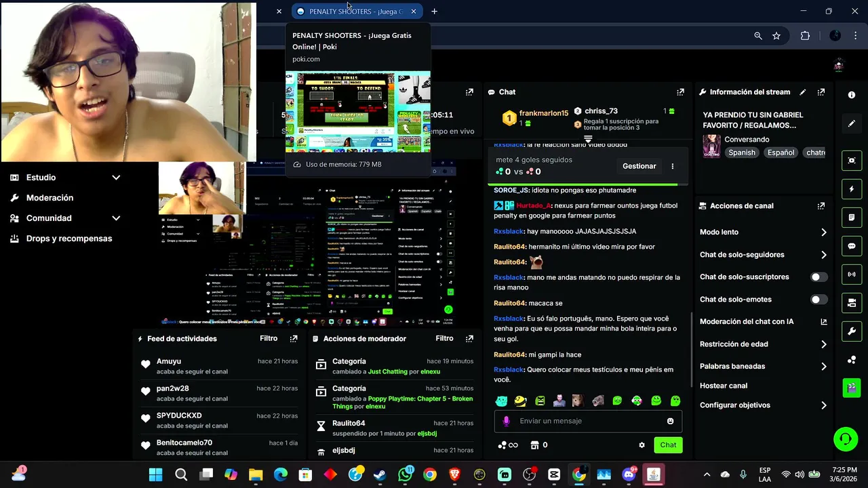The height and width of the screenshot is (488, 868).
Task: Select the PENALTY SHOOTERS browser tab
Action: click(x=357, y=12)
